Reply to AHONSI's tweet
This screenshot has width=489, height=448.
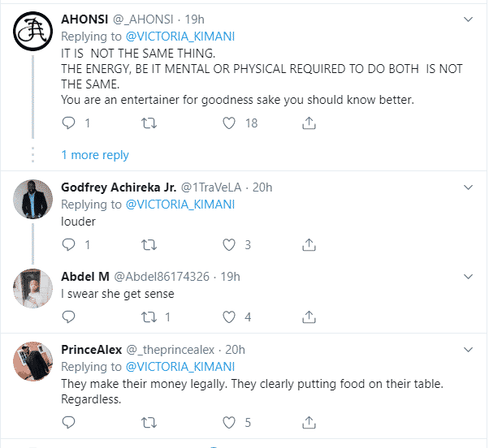click(x=68, y=123)
